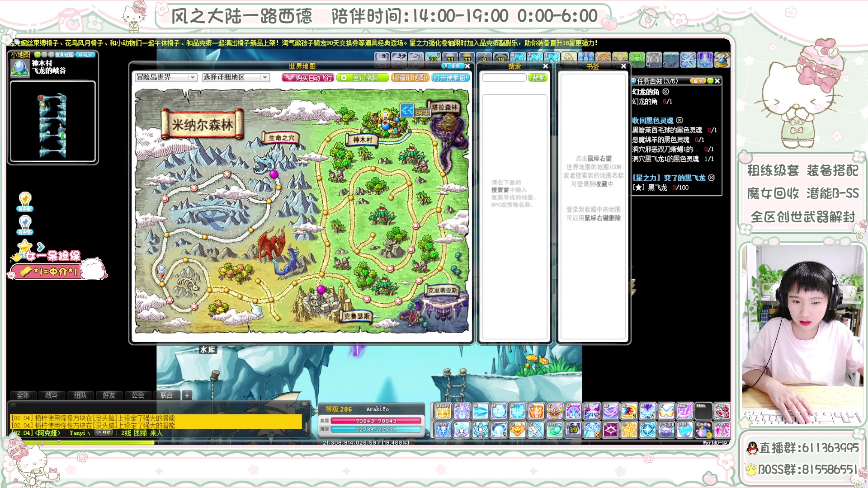Switch to the 组队 chat tab
868x488 pixels.
click(80, 395)
